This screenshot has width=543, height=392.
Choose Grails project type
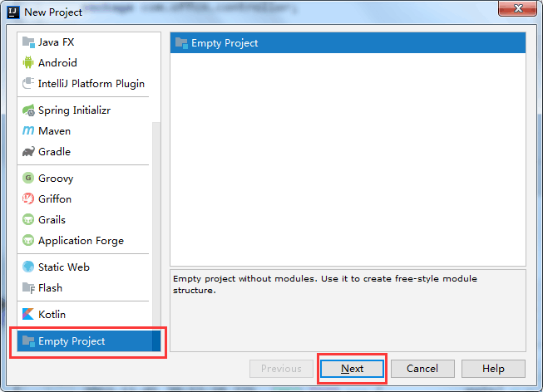point(85,220)
